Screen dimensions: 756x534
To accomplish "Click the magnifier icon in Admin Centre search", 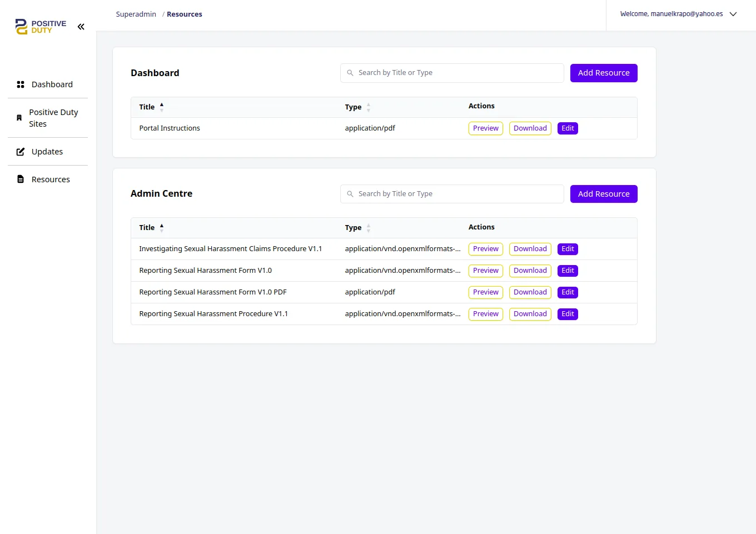I will coord(350,193).
